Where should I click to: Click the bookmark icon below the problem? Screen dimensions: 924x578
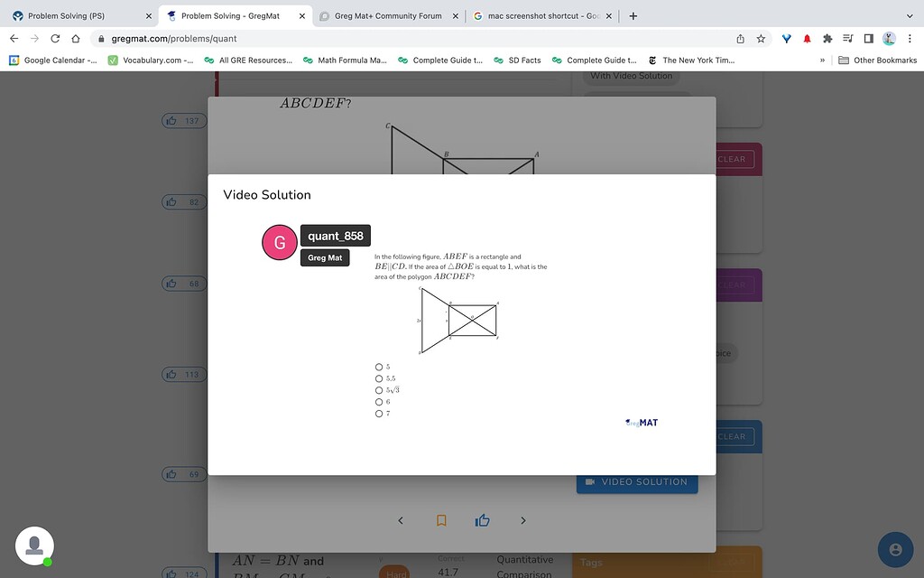[440, 520]
